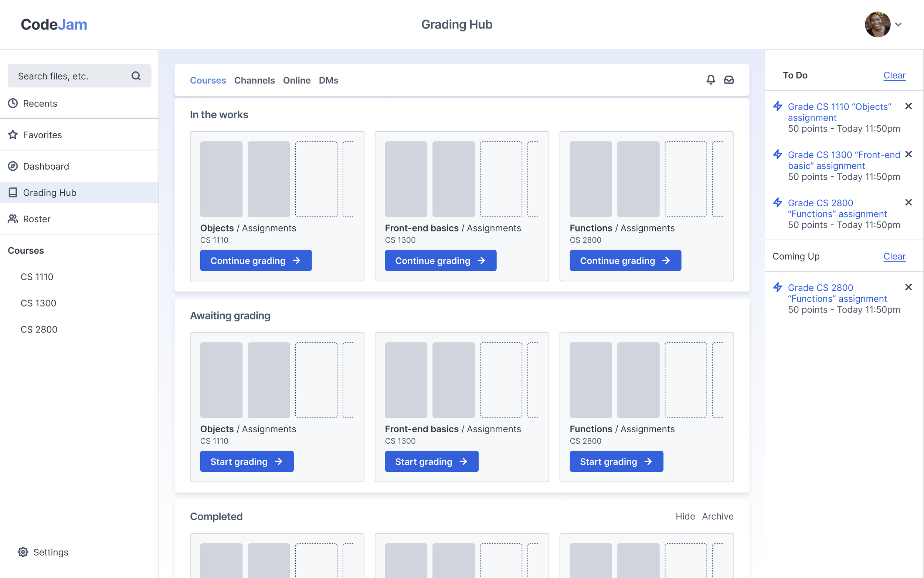Open CS 2800 course in sidebar
Image resolution: width=924 pixels, height=578 pixels.
click(x=39, y=329)
